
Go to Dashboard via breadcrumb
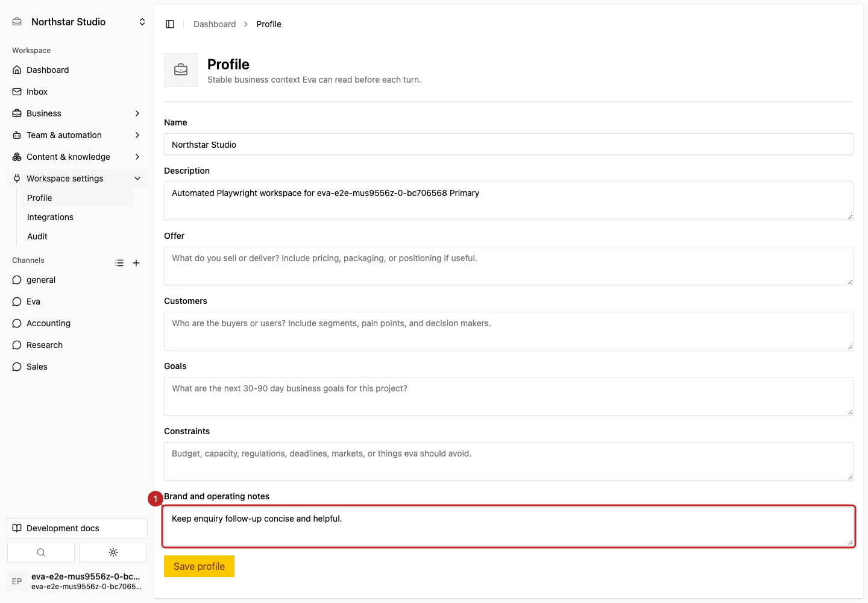(x=215, y=24)
